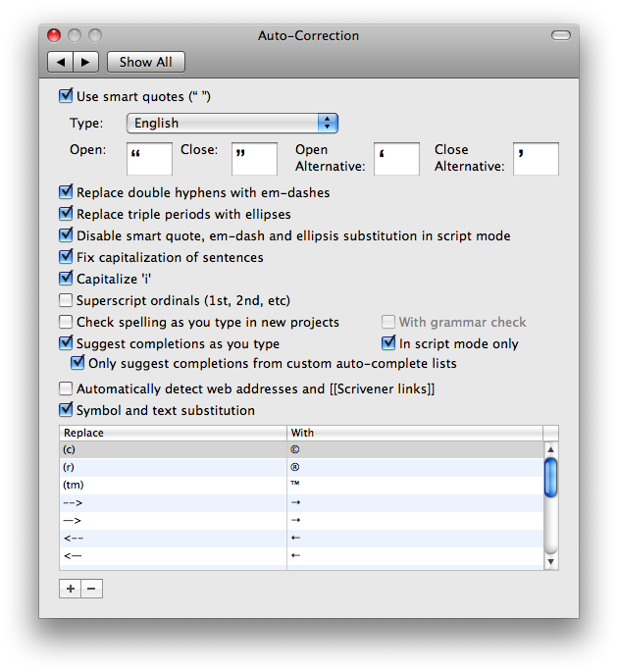Click the Close Alternative quote field
Viewport: 618px width, 672px height.
click(536, 159)
